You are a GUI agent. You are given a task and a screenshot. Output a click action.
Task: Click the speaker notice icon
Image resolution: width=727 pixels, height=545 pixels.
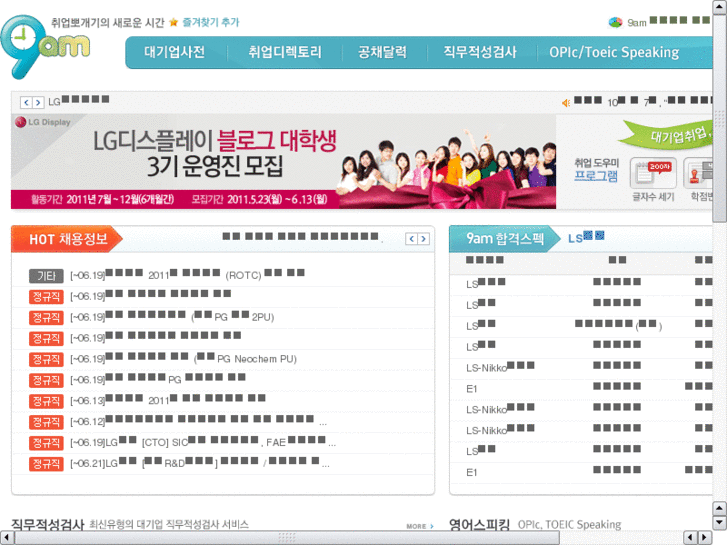tap(566, 103)
